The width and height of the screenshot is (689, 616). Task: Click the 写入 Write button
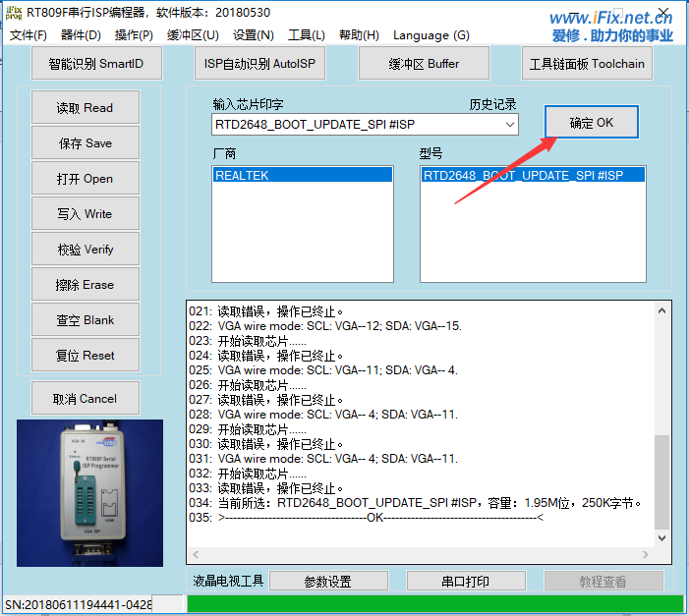coord(85,214)
